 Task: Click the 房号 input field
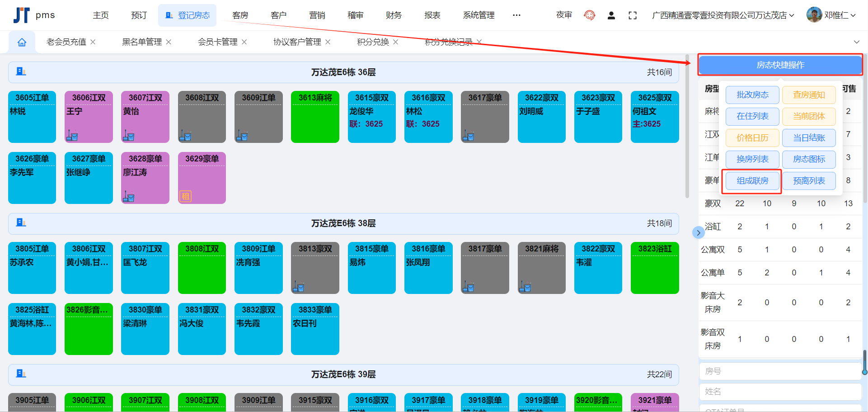coord(780,371)
